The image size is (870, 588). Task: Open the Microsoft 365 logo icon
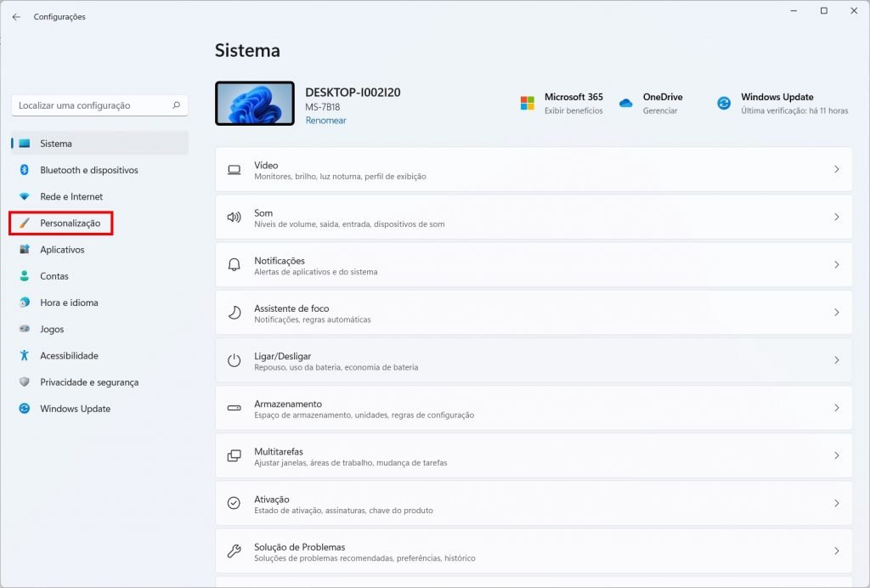pyautogui.click(x=528, y=103)
